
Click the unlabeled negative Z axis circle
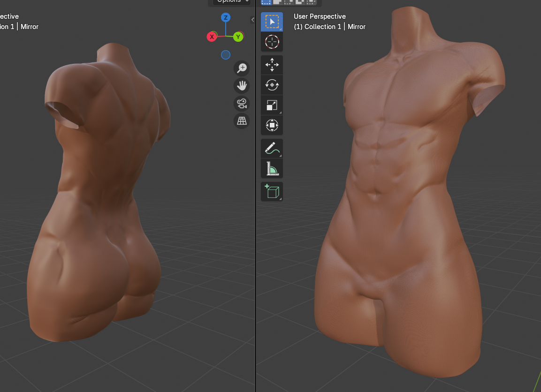[x=226, y=55]
